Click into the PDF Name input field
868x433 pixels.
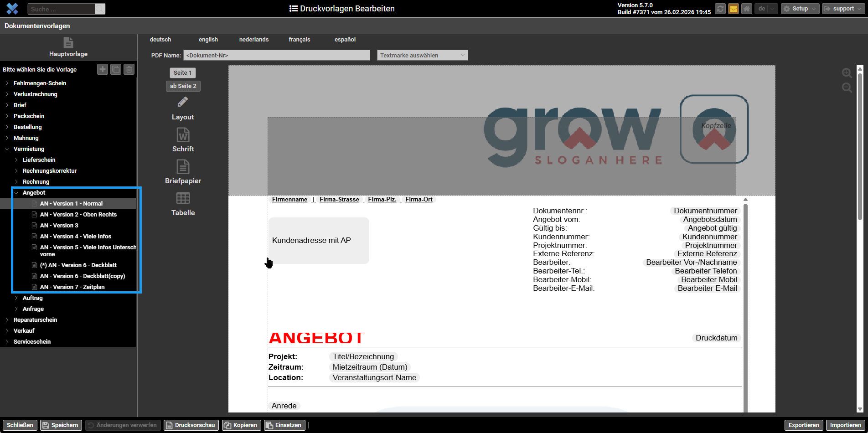(x=276, y=55)
